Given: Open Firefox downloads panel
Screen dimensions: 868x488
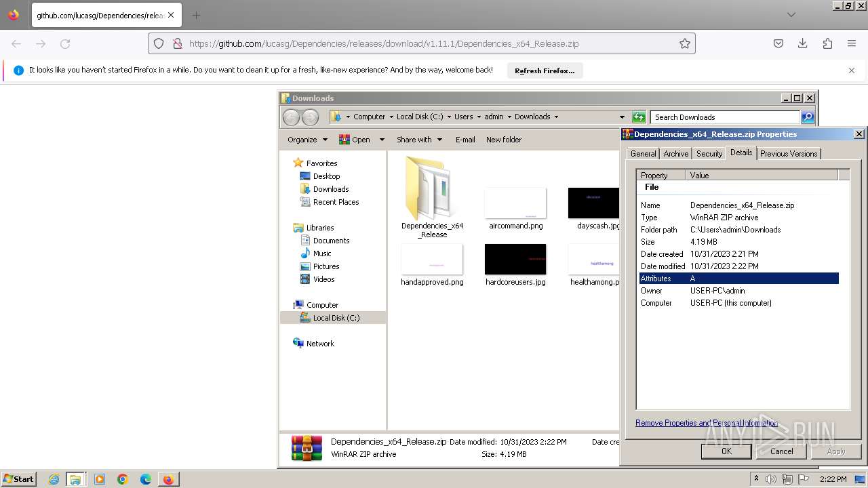Looking at the screenshot, I should (x=803, y=43).
